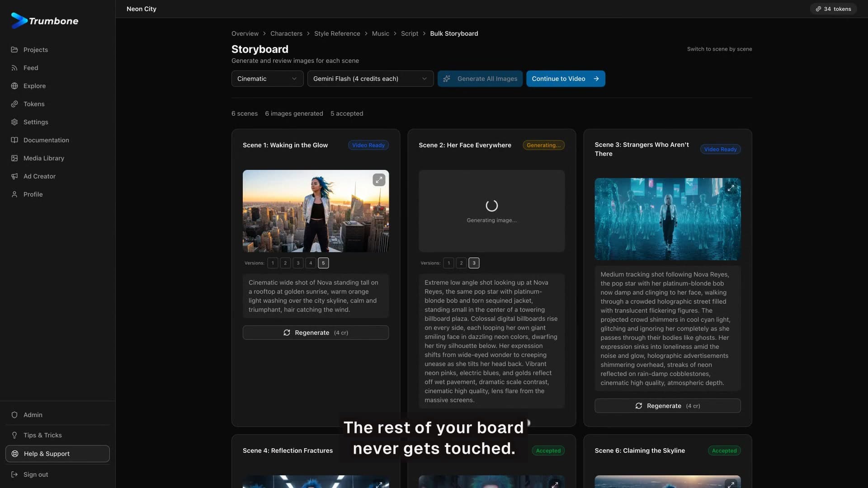Open the Script breadcrumb
Viewport: 868px width, 488px height.
[x=410, y=33]
